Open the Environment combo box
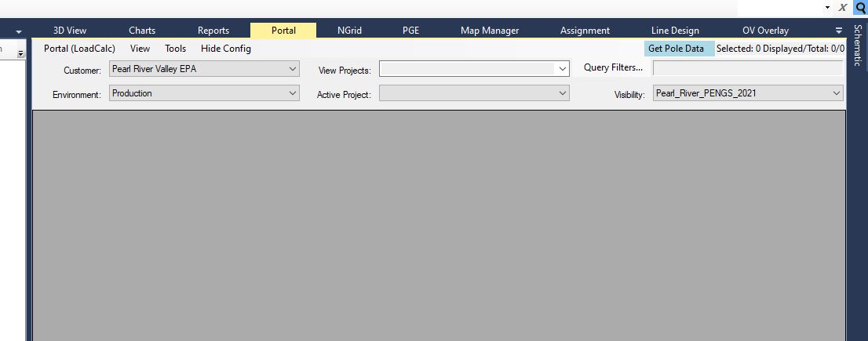 point(293,93)
